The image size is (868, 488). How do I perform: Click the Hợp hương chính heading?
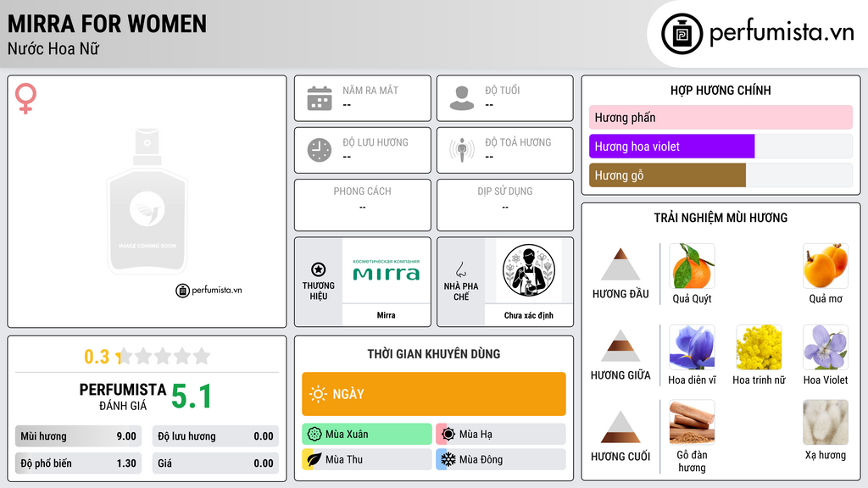(721, 90)
